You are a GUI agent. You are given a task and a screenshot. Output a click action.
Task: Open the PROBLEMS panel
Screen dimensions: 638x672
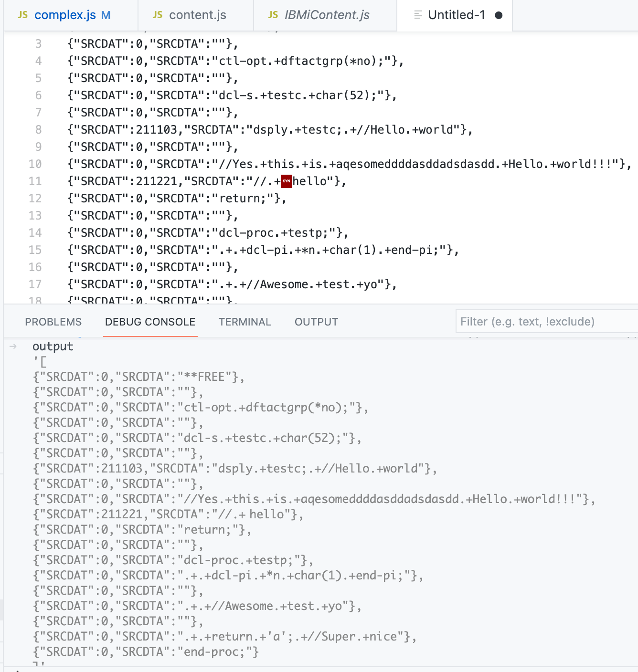coord(53,322)
